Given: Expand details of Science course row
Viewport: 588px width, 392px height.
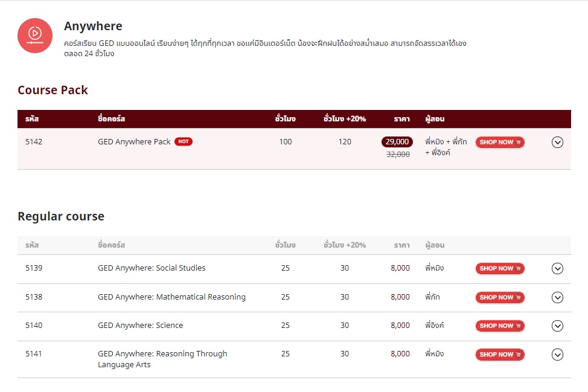Looking at the screenshot, I should [x=557, y=326].
